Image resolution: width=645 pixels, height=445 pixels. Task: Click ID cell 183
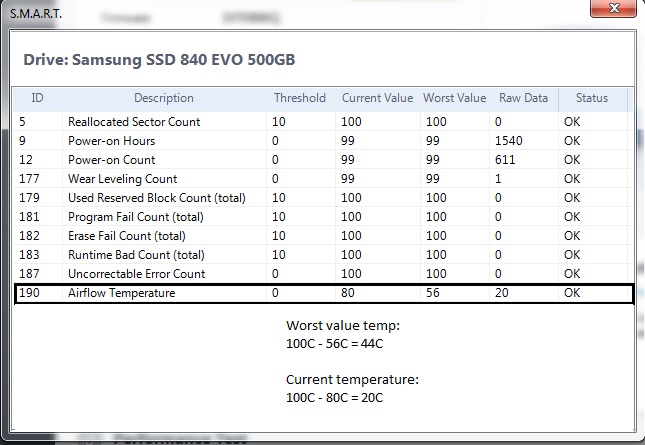pos(29,255)
